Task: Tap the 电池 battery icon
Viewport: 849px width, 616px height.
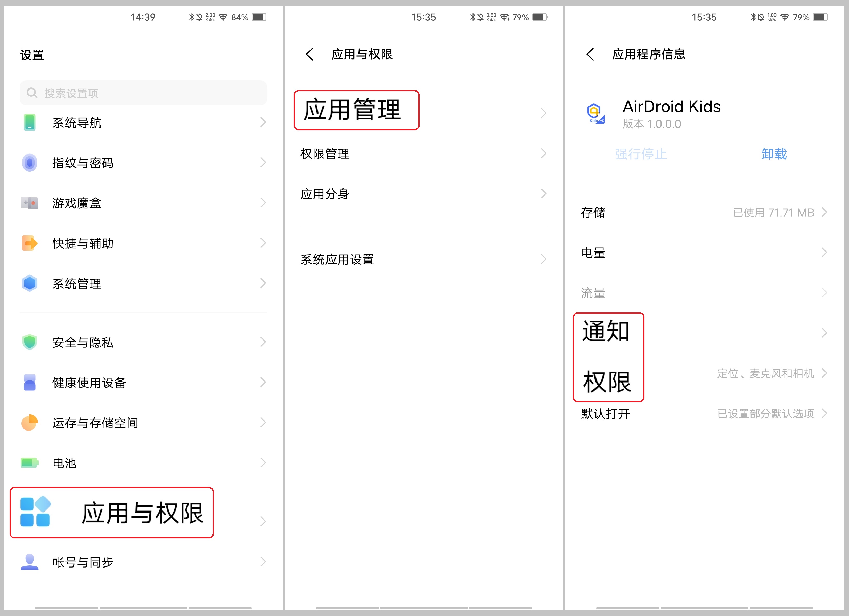Action: [x=29, y=463]
